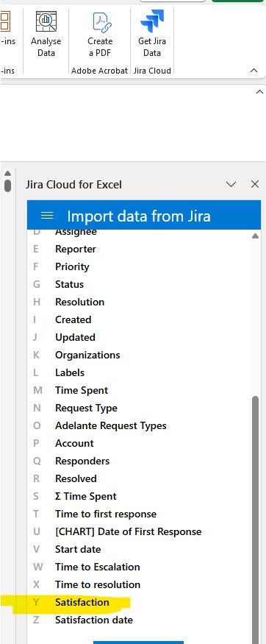Select the Organizations field row
The height and width of the screenshot is (644, 266).
tap(140, 355)
